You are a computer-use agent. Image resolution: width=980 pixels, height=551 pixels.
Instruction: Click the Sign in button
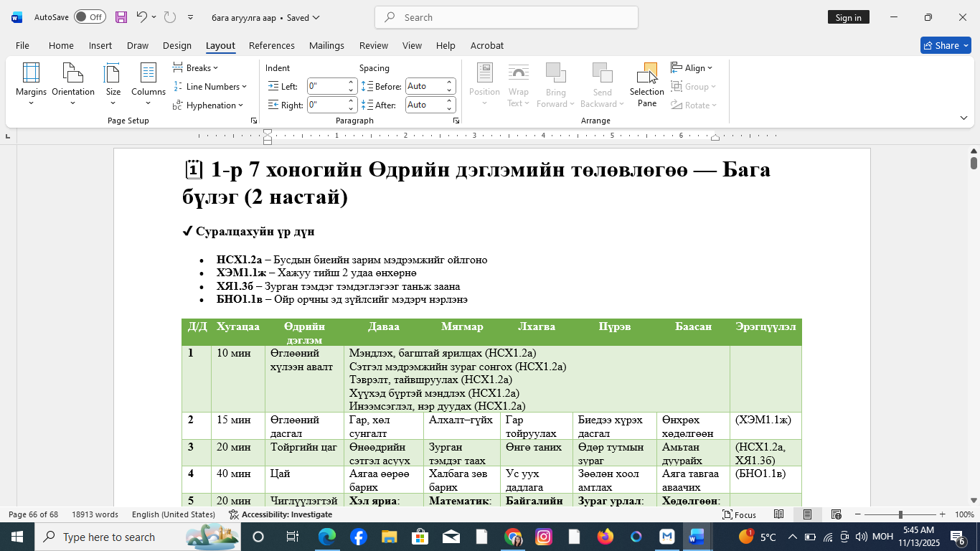point(849,17)
